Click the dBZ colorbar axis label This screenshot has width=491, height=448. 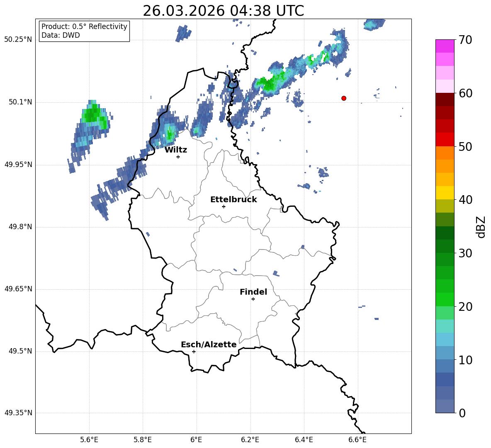(481, 227)
